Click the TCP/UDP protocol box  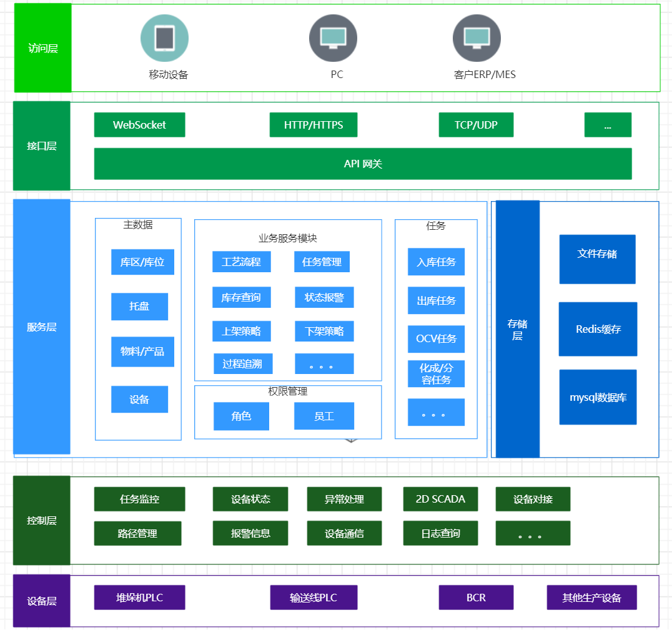point(476,125)
